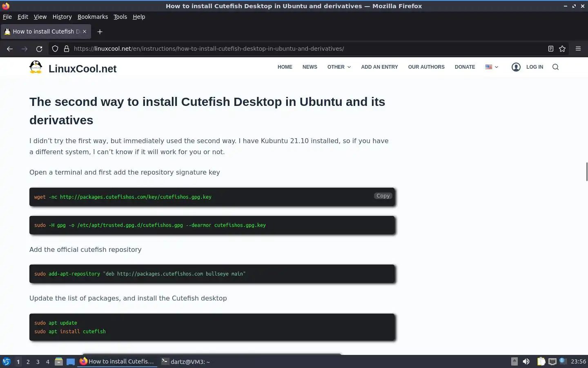
Task: Go back using the browser back arrow
Action: (x=10, y=49)
